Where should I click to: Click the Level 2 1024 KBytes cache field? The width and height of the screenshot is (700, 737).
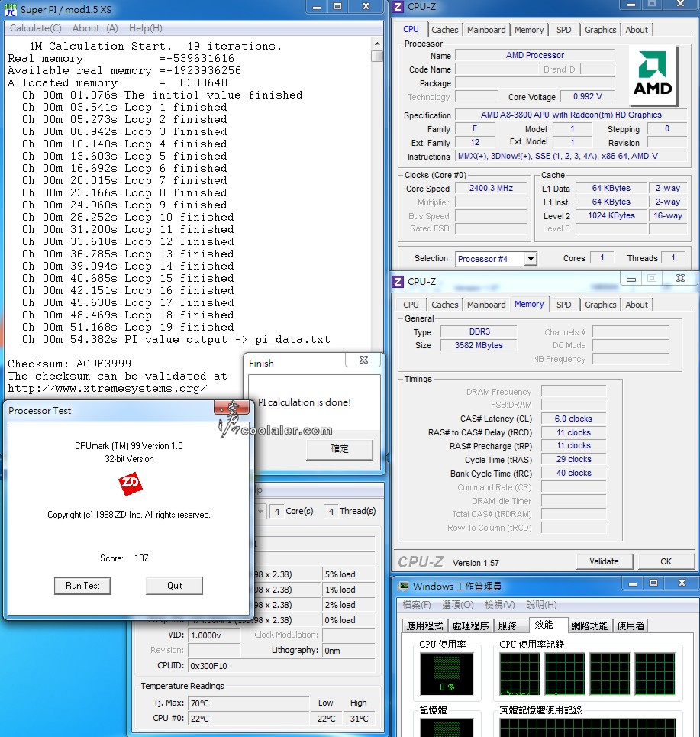(611, 215)
